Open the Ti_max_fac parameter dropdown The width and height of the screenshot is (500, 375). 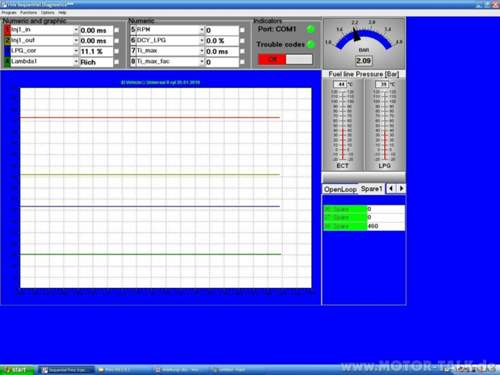[x=201, y=62]
